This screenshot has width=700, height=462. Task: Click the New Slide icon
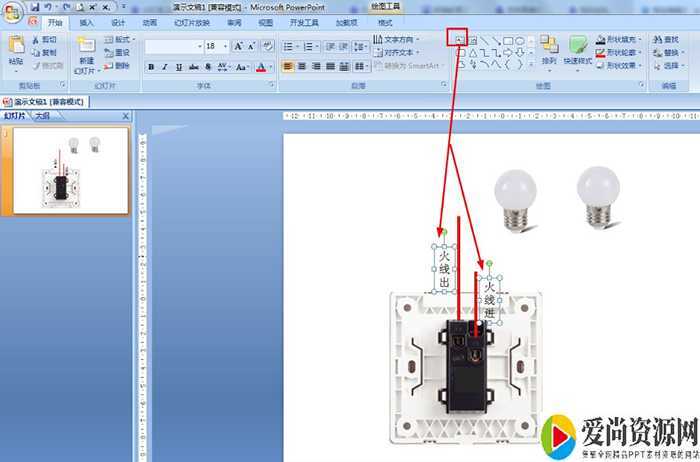coord(86,50)
